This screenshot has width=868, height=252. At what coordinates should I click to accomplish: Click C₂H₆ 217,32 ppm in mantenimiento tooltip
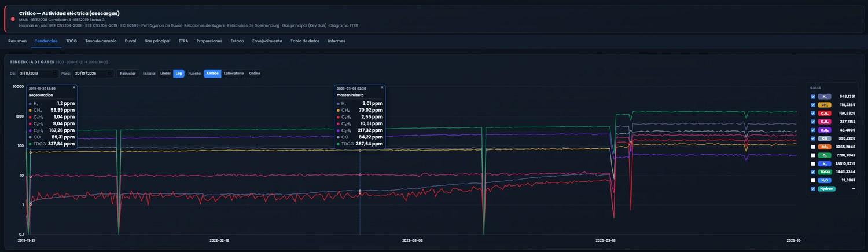click(360, 130)
